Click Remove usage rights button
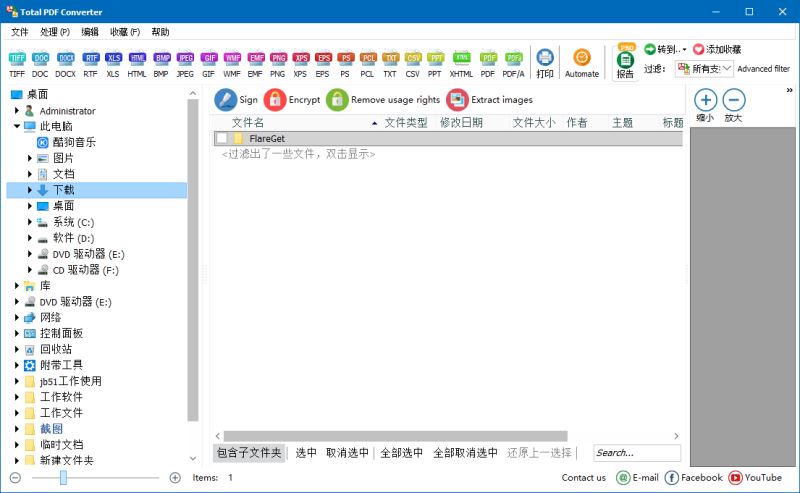This screenshot has width=800, height=493. (x=383, y=100)
